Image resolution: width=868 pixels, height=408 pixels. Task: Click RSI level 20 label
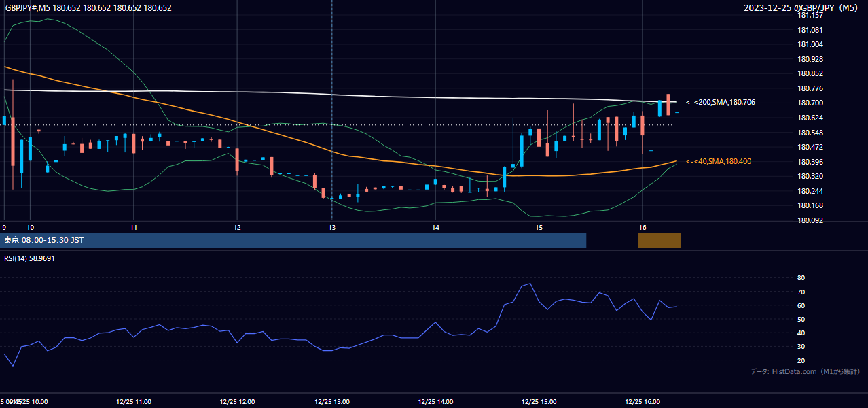coord(801,360)
